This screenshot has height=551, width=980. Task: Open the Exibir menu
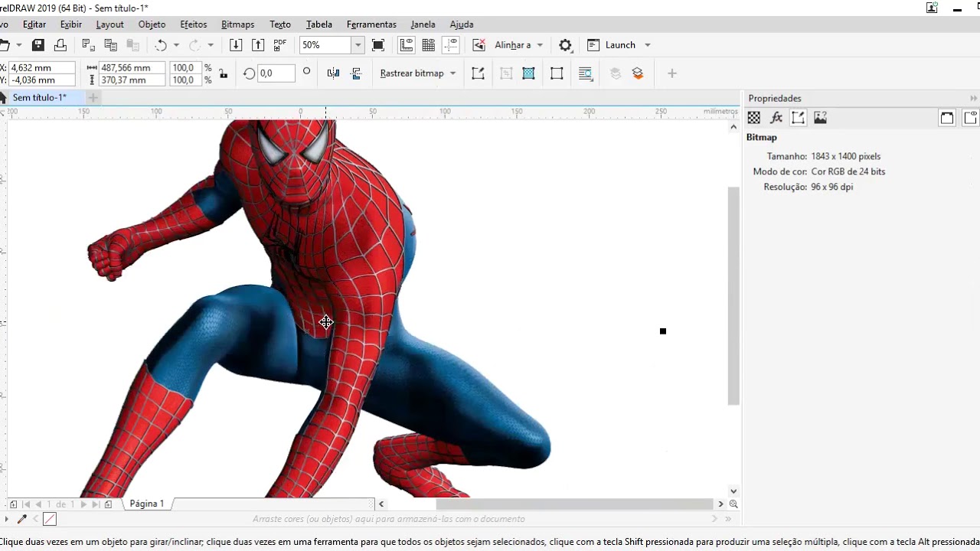(x=71, y=24)
